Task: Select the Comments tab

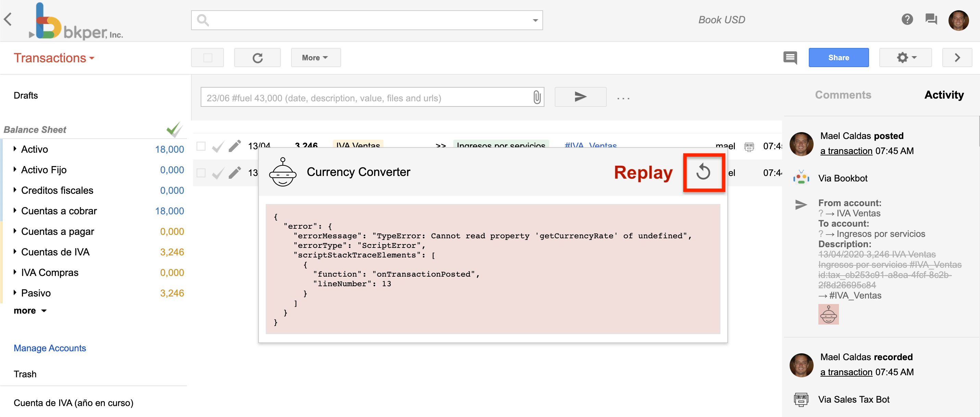Action: click(842, 94)
